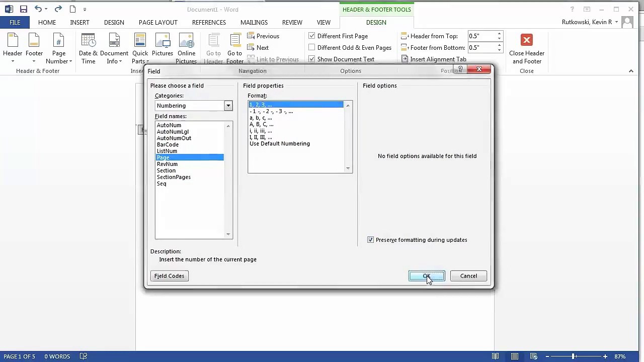644x362 pixels.
Task: Switch to Print Layout view icon
Action: point(515,356)
